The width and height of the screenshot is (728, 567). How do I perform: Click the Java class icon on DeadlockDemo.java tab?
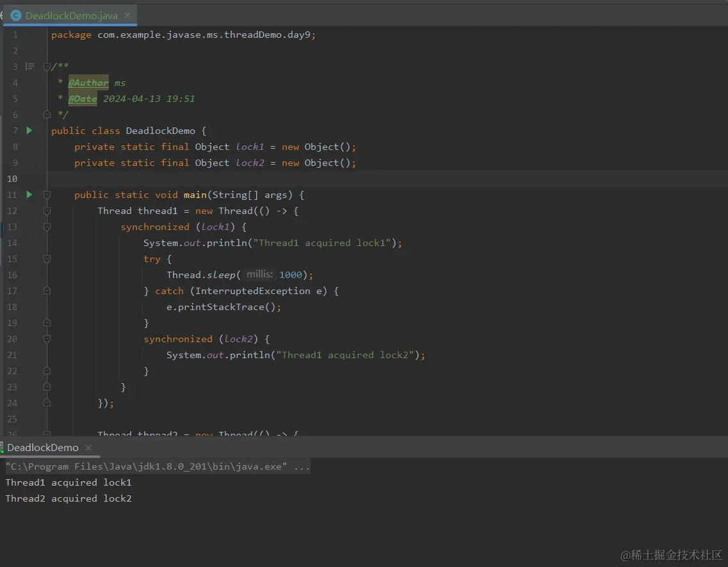click(16, 16)
